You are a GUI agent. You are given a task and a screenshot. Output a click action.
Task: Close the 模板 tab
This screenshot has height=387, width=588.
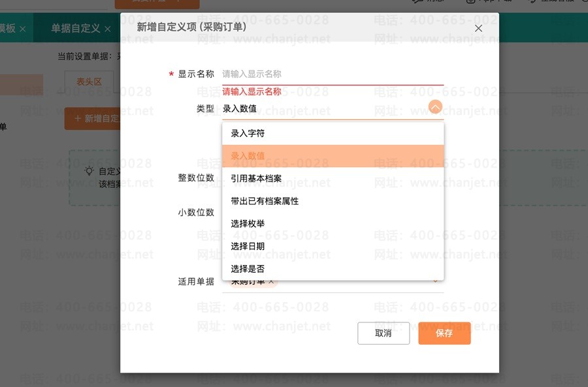point(23,29)
